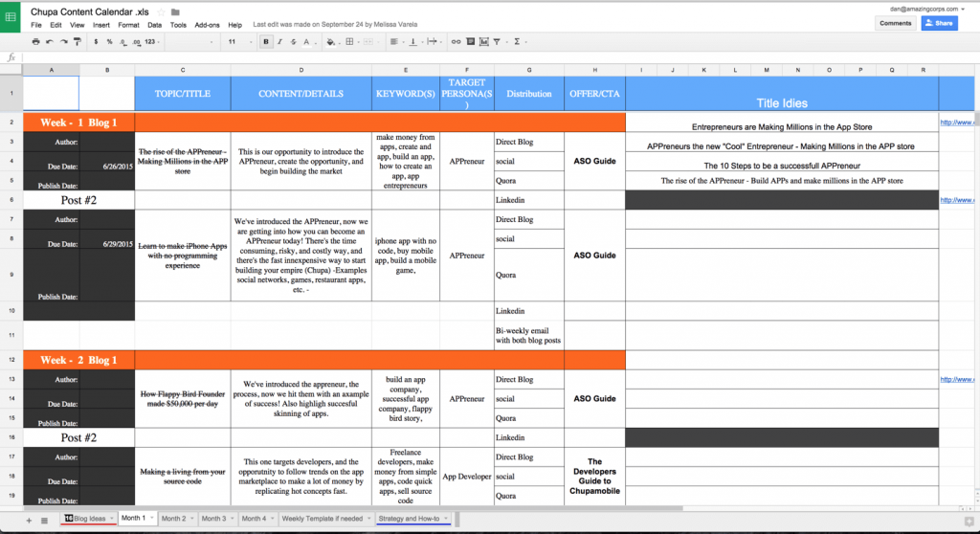Open the functions sigma icon
Screen dimensions: 980x534
click(x=517, y=42)
